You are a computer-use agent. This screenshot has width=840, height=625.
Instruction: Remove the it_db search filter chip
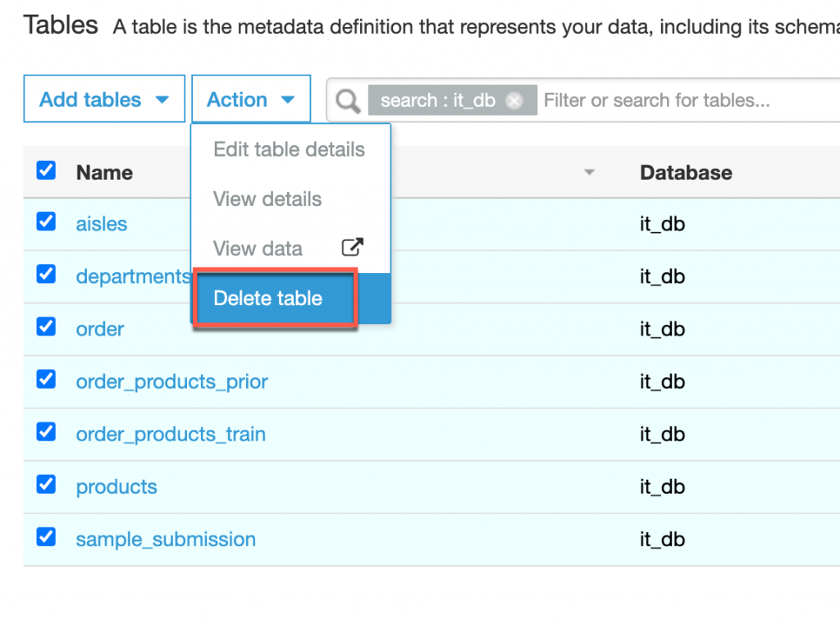[x=514, y=100]
